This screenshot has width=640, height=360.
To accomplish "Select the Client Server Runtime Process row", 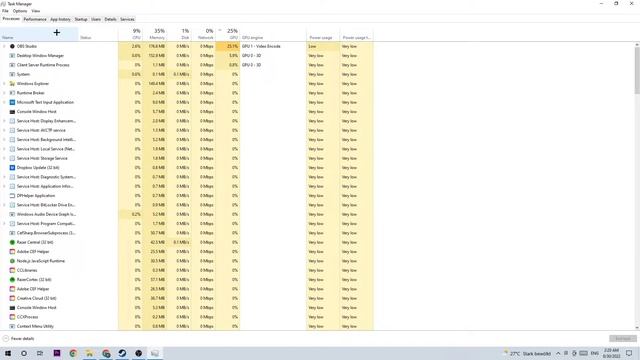I will [187, 65].
